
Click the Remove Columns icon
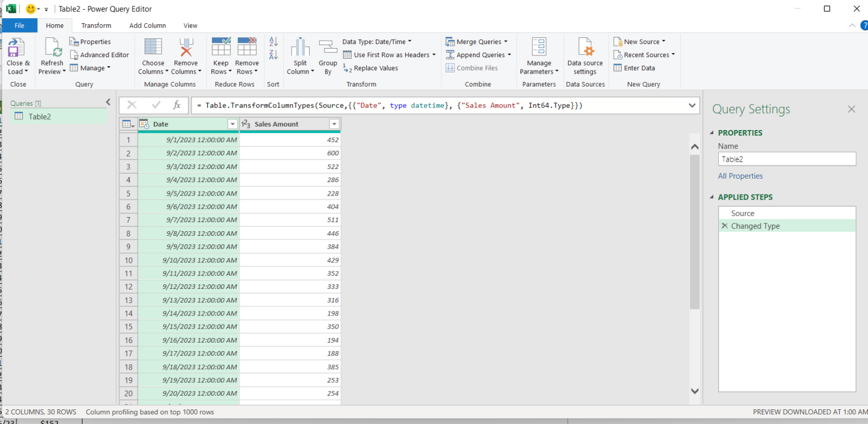click(x=185, y=48)
